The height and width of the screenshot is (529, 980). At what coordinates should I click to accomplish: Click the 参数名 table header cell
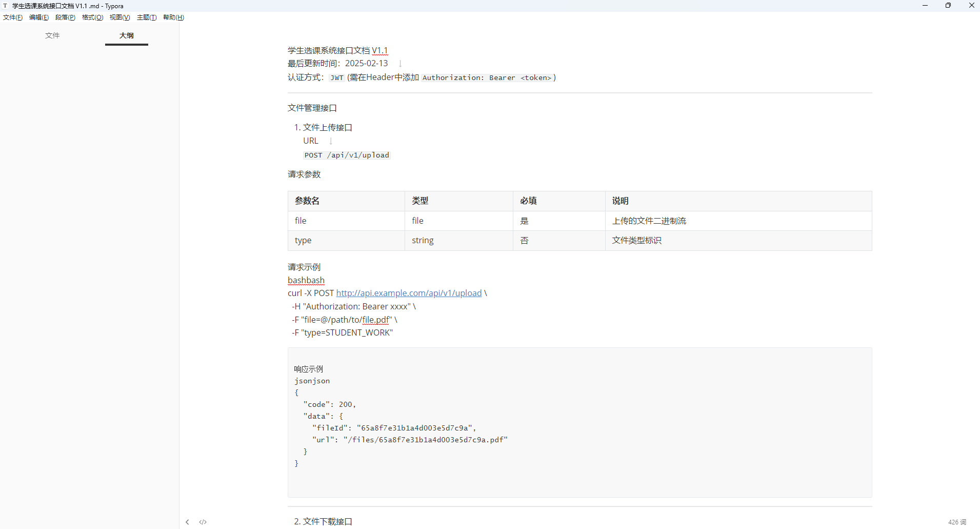pyautogui.click(x=307, y=201)
